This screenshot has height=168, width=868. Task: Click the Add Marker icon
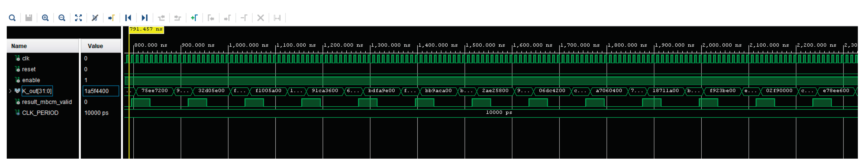[194, 18]
